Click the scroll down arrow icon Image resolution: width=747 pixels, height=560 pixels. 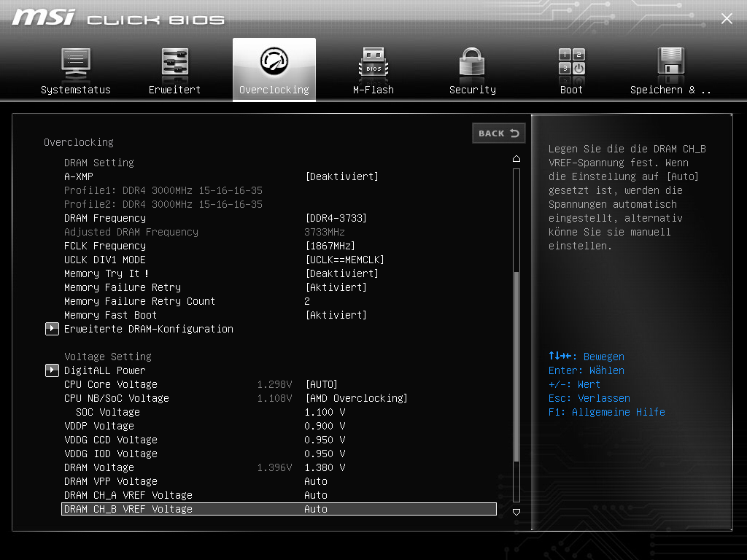(x=516, y=513)
